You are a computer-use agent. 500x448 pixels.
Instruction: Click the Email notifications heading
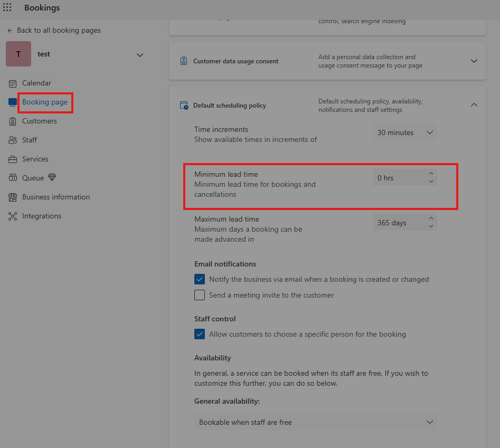225,264
